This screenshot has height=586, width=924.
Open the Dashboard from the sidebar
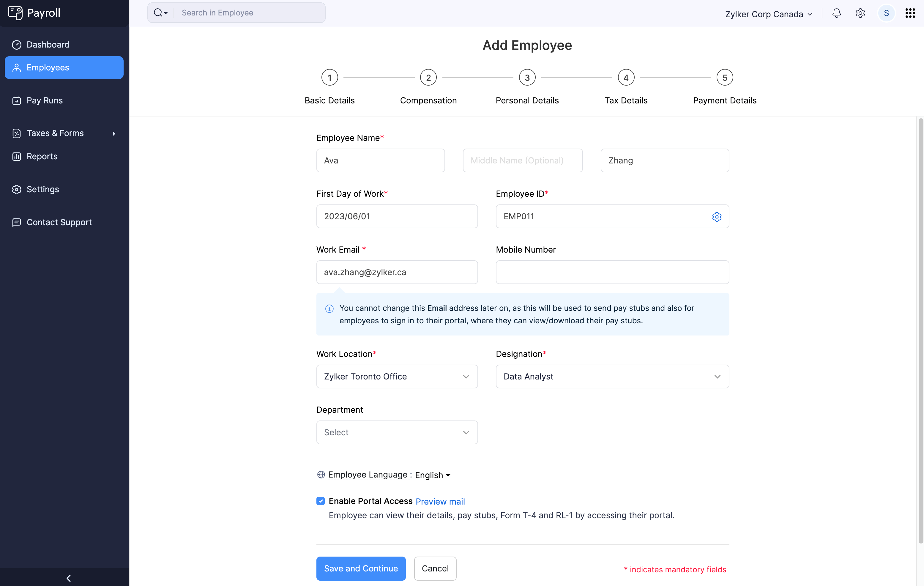[x=48, y=45]
